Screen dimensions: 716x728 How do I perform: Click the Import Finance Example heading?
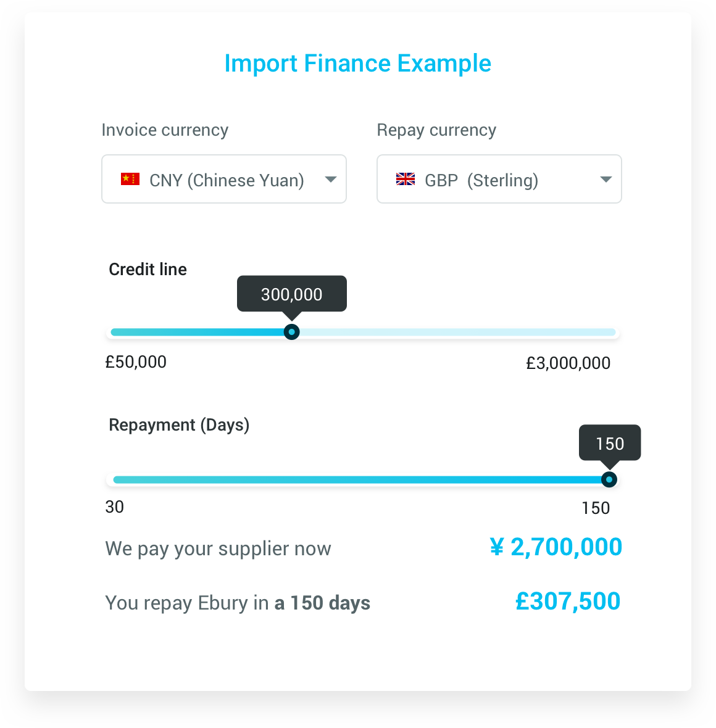coord(358,64)
